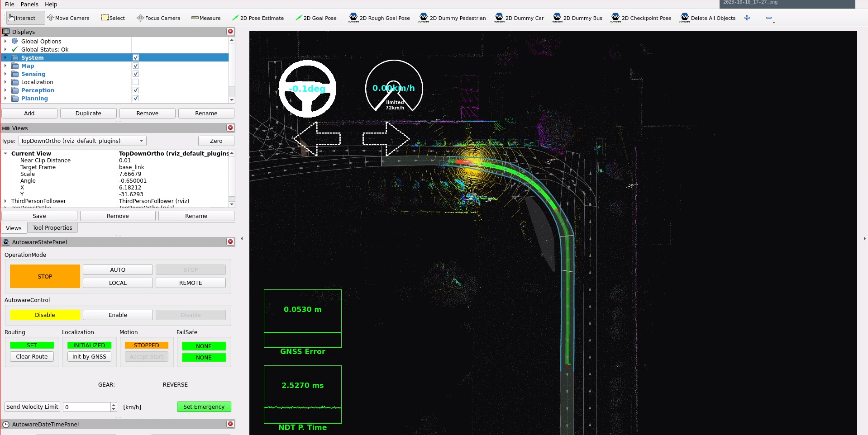The height and width of the screenshot is (435, 868).
Task: Open the Panels menu
Action: pyautogui.click(x=29, y=5)
